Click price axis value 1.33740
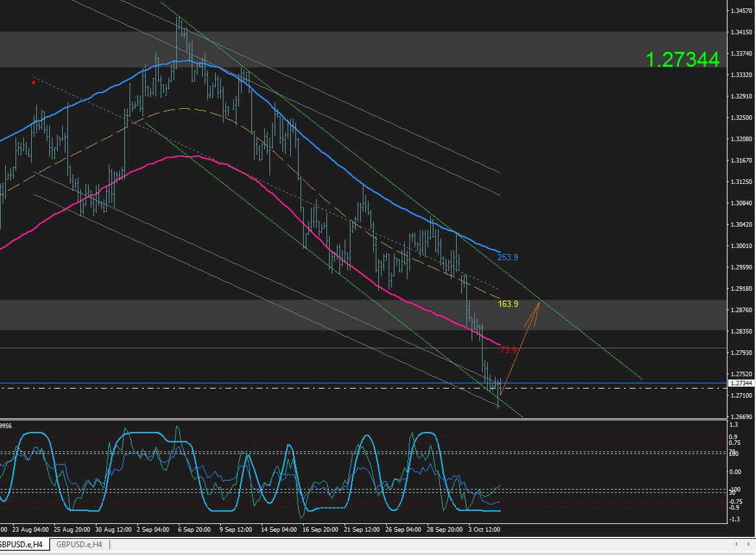This screenshot has width=756, height=555. click(x=742, y=54)
